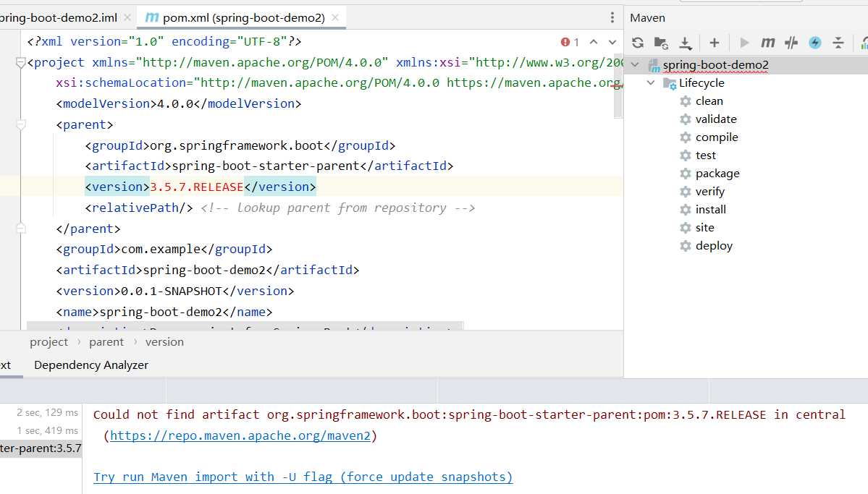Viewport: 868px width, 494px height.
Task: Collapse all in Maven tool window
Action: coord(838,43)
